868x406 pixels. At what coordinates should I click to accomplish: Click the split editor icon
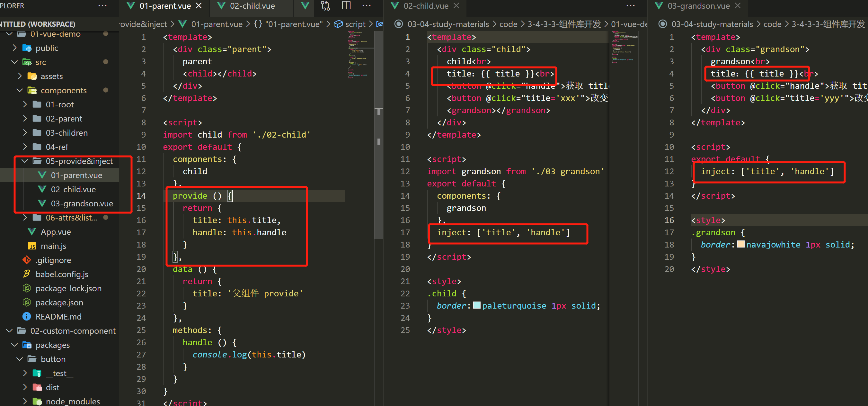point(346,6)
